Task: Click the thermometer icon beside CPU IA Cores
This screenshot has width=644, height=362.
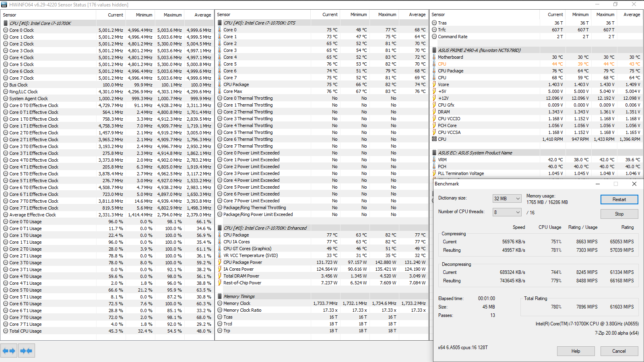Action: [x=220, y=242]
